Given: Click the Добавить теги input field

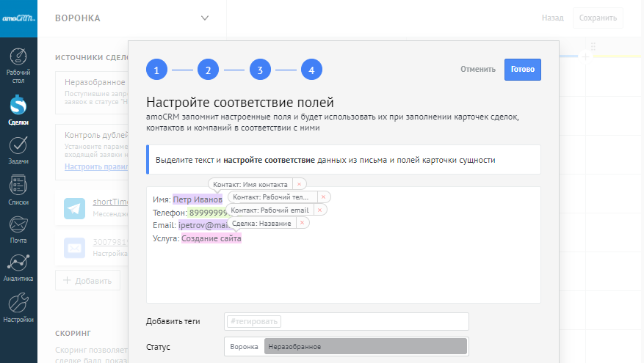Looking at the screenshot, I should (346, 321).
